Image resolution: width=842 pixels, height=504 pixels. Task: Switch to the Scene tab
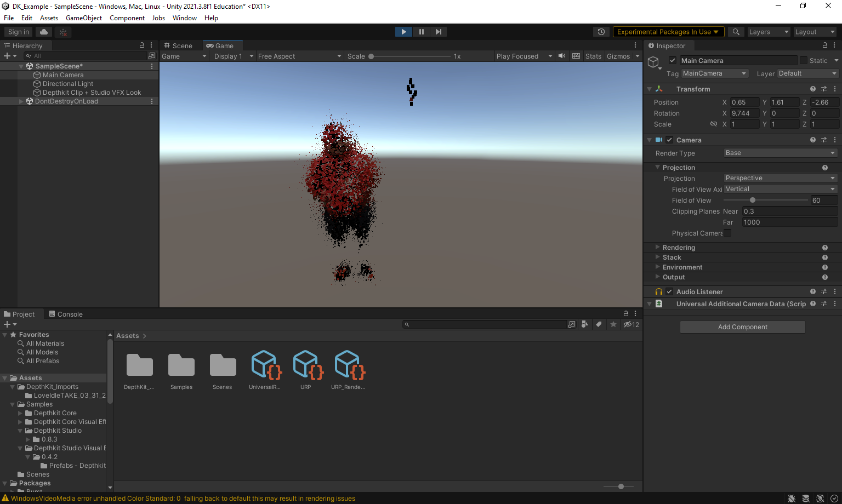(181, 45)
